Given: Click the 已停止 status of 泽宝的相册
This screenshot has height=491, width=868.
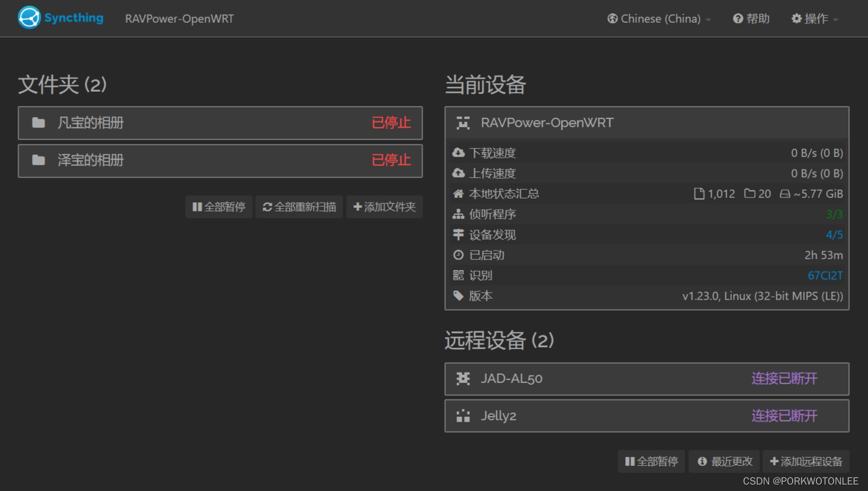Looking at the screenshot, I should point(391,160).
